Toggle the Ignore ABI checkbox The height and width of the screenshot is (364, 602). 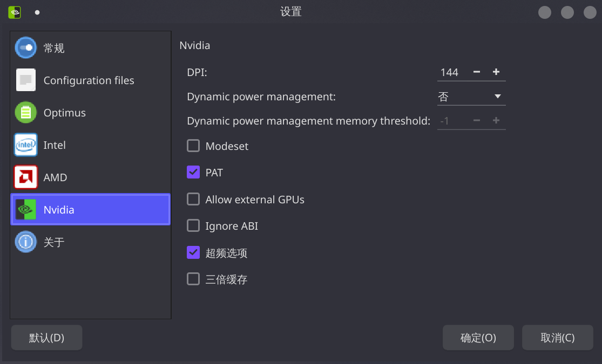pos(193,226)
